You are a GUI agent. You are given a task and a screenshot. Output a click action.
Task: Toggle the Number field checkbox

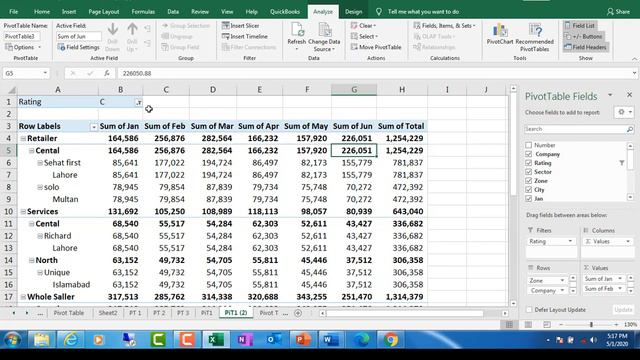point(529,145)
